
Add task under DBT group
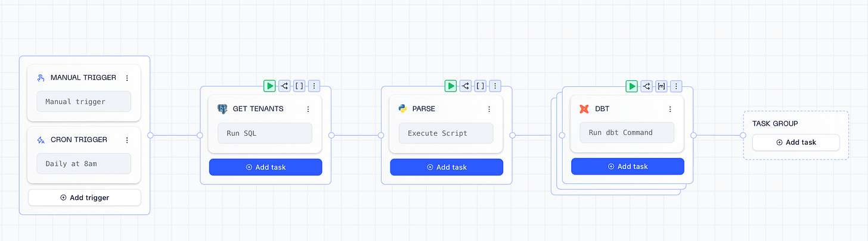(x=628, y=167)
